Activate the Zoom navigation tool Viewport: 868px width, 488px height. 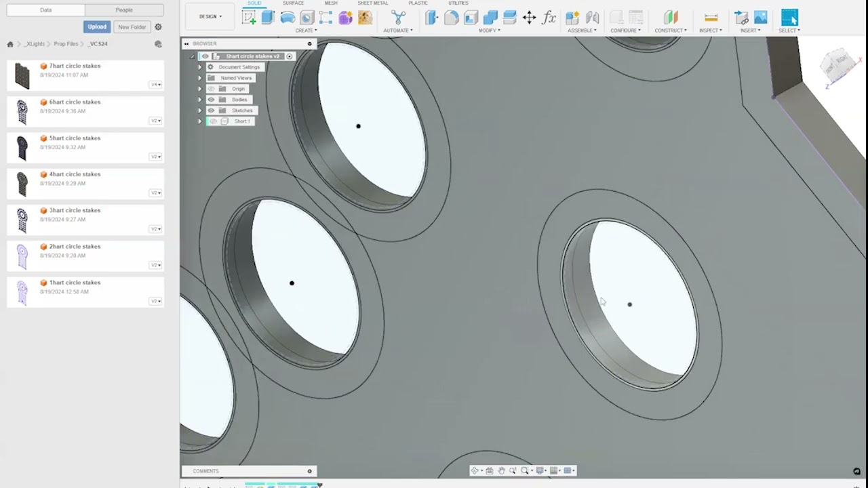tap(513, 470)
